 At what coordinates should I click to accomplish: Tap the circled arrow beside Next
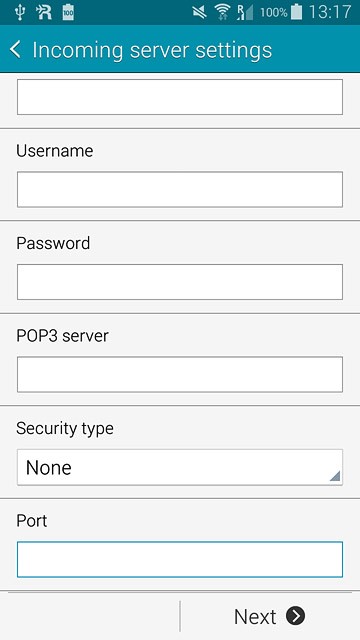tap(295, 616)
